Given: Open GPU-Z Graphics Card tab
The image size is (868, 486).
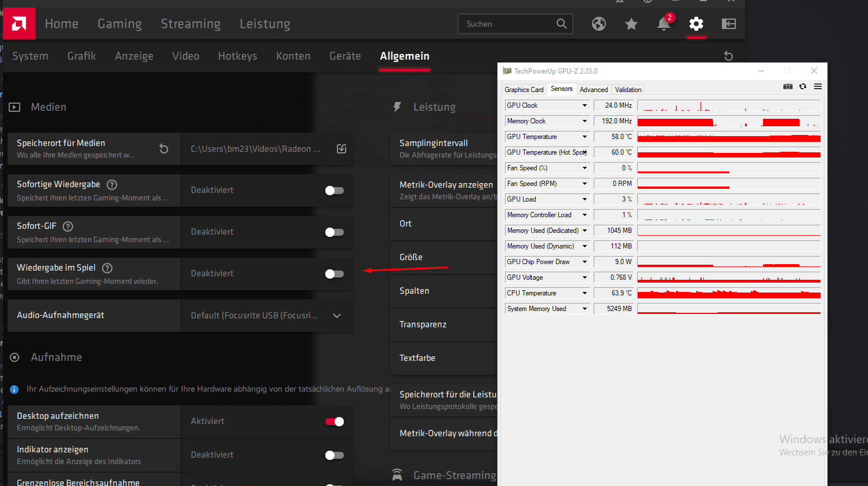Looking at the screenshot, I should coord(524,90).
